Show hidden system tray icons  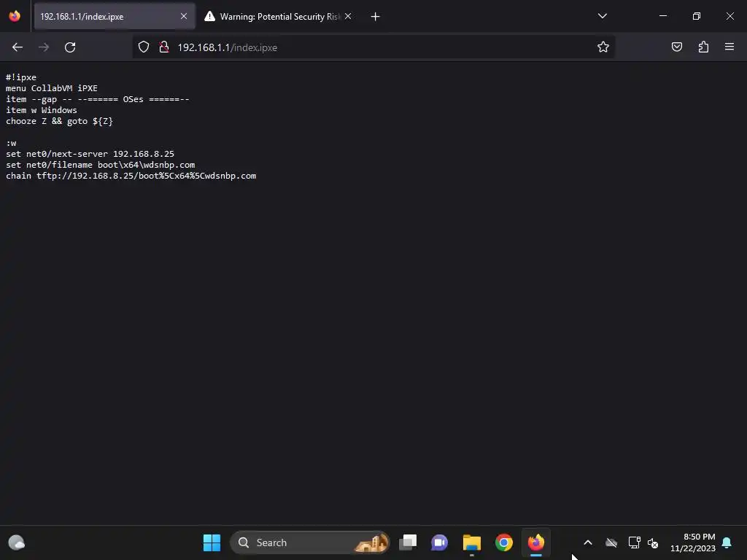coord(588,542)
